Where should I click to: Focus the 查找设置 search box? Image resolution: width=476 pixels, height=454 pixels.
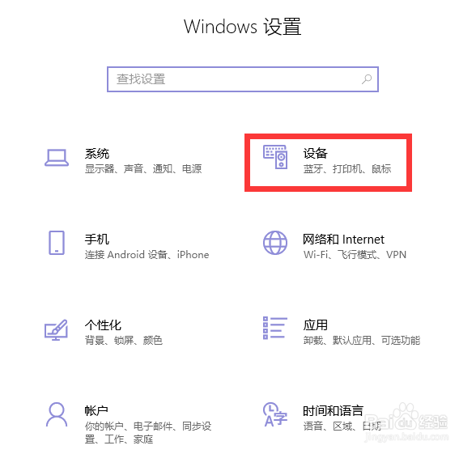pos(243,79)
